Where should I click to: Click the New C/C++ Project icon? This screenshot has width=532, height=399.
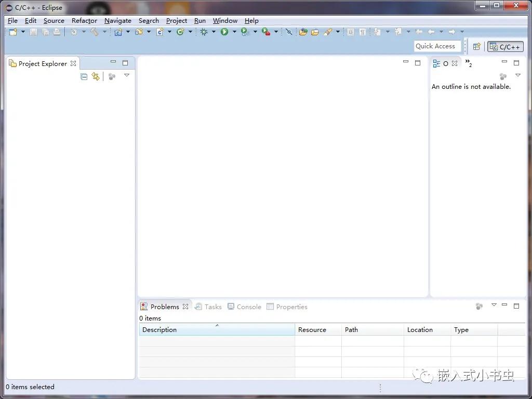(x=118, y=32)
